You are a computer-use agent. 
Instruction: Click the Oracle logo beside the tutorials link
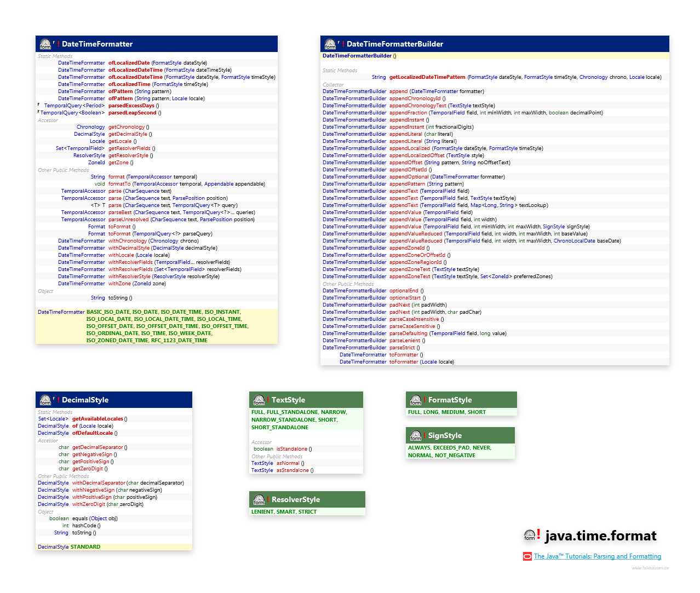click(x=526, y=556)
